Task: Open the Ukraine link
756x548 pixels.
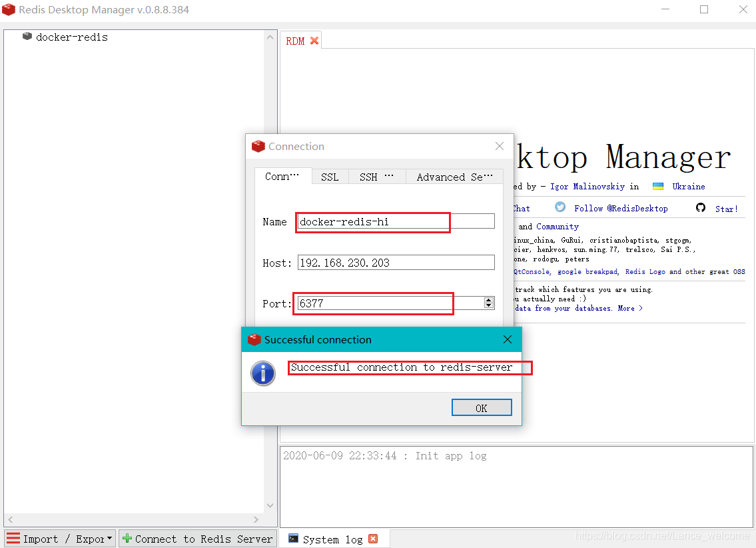Action: pyautogui.click(x=689, y=187)
